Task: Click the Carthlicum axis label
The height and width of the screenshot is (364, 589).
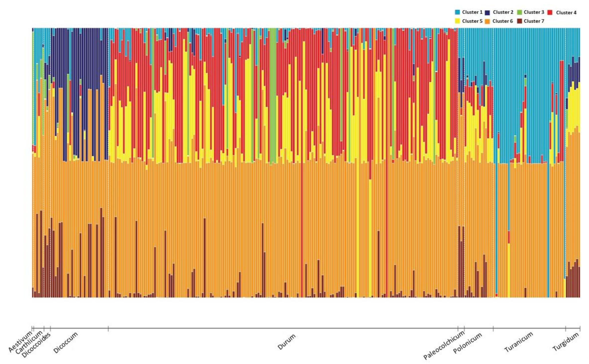Action: click(x=29, y=343)
